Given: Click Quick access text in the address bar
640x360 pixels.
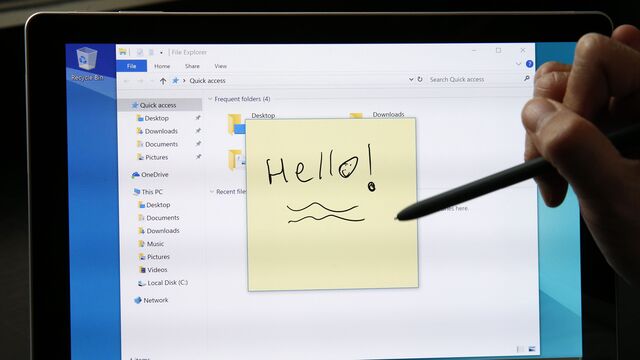Looking at the screenshot, I should coord(207,81).
